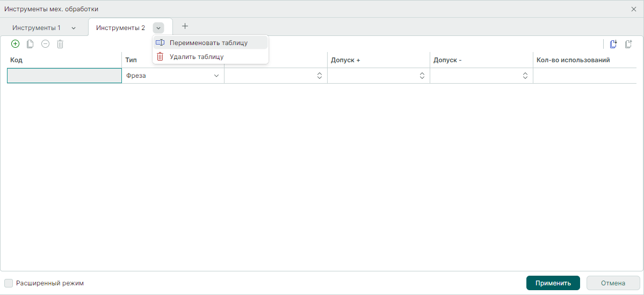Screen dimensions: 644x295
Task: Switch to the Инструменты 1 tab
Action: tap(37, 27)
